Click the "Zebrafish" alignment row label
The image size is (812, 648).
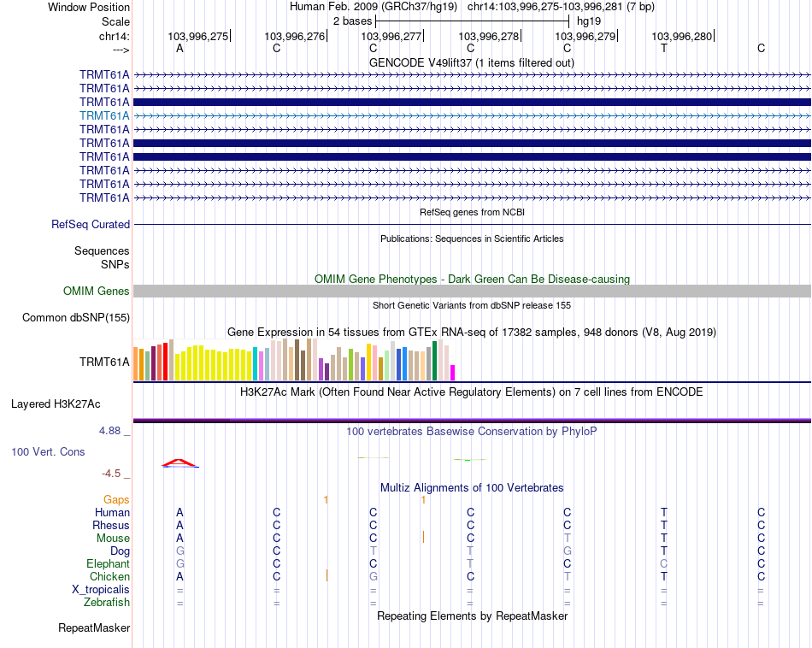(107, 603)
